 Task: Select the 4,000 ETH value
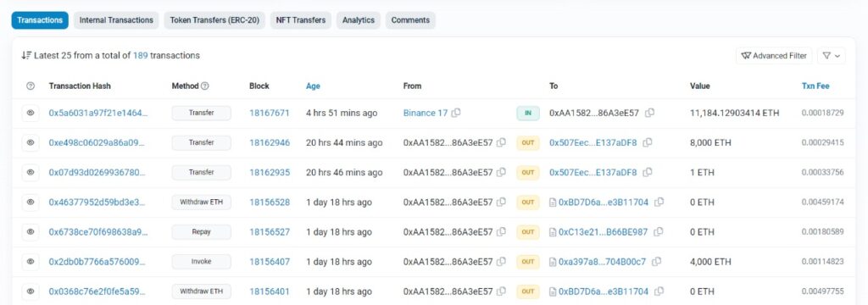click(x=711, y=262)
